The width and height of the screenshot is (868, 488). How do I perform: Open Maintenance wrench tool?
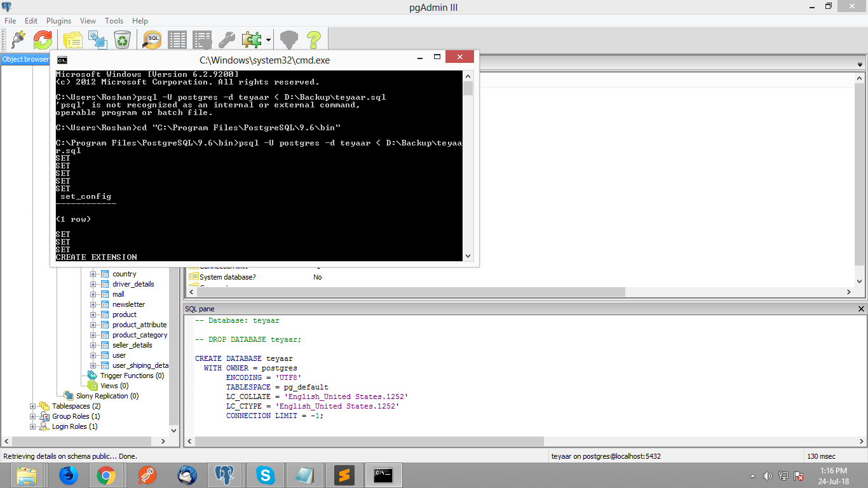(x=227, y=40)
